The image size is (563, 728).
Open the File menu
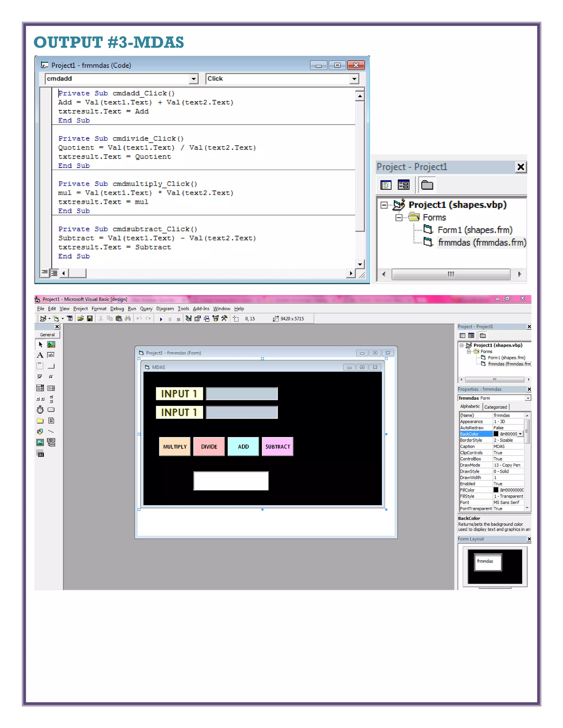coord(41,309)
